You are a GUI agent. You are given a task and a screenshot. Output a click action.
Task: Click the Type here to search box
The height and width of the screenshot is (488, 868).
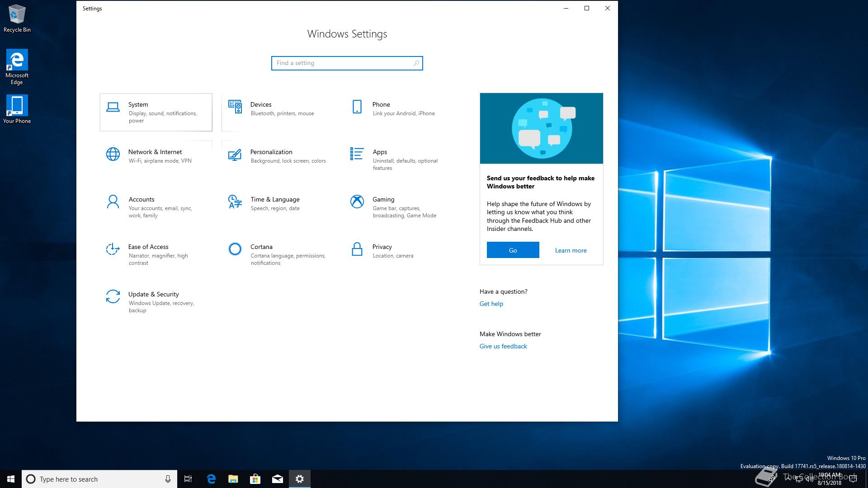(99, 479)
